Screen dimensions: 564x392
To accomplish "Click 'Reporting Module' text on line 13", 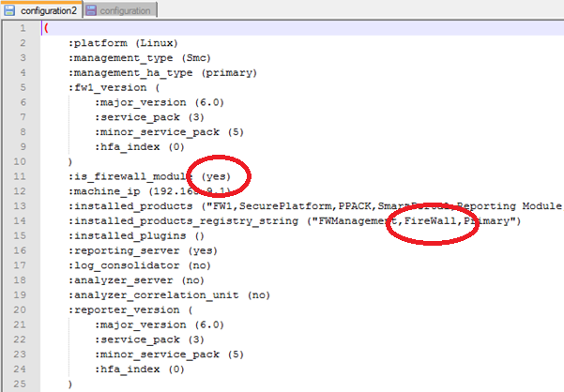I will (509, 206).
